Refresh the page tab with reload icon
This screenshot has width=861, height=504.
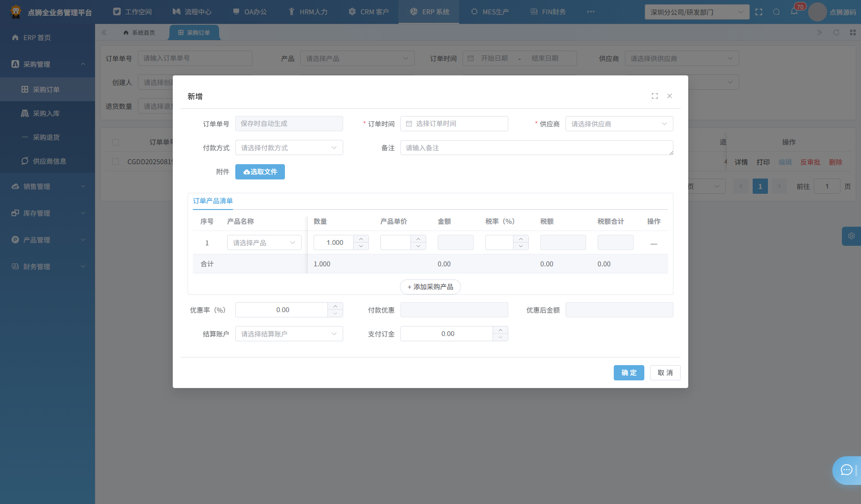836,32
